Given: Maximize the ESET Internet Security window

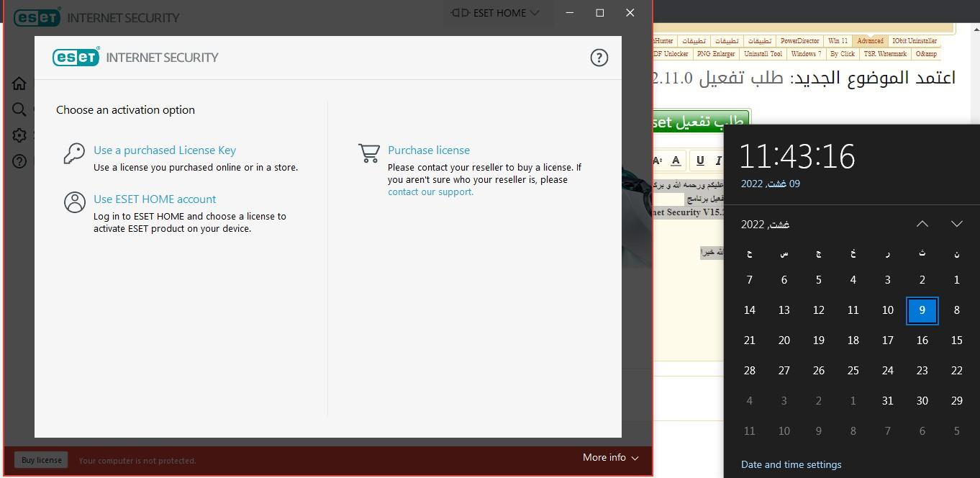Looking at the screenshot, I should pos(600,13).
